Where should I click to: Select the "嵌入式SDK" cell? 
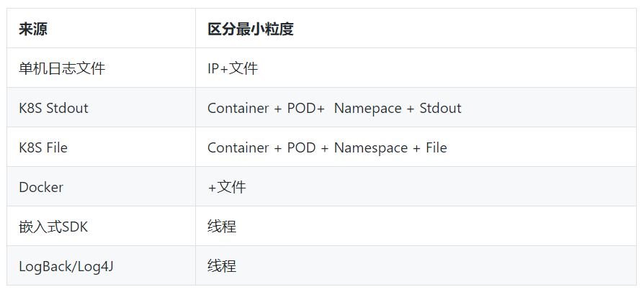click(x=53, y=227)
